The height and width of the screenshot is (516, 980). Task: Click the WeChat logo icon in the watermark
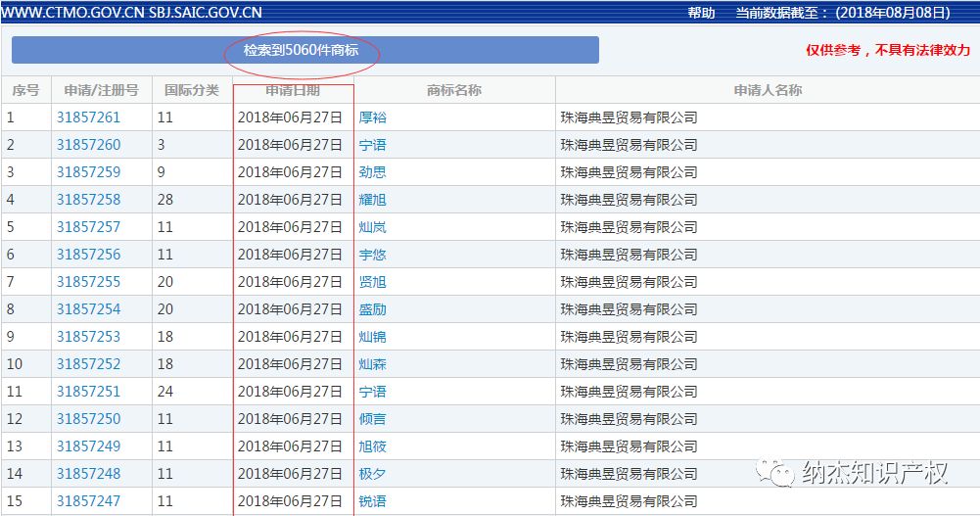pyautogui.click(x=782, y=474)
